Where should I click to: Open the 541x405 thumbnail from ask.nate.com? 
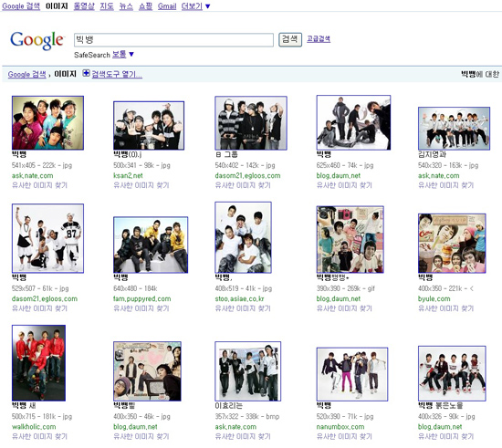[x=47, y=122]
